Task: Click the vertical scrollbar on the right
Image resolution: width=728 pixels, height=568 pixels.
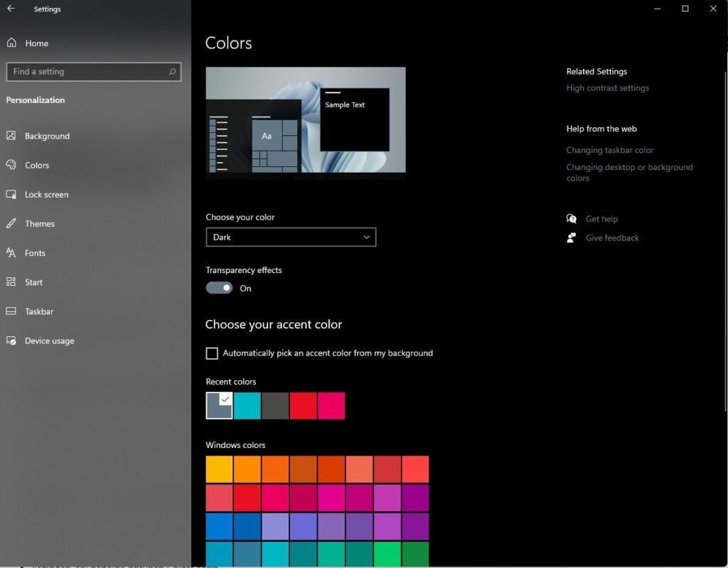Action: click(x=725, y=242)
